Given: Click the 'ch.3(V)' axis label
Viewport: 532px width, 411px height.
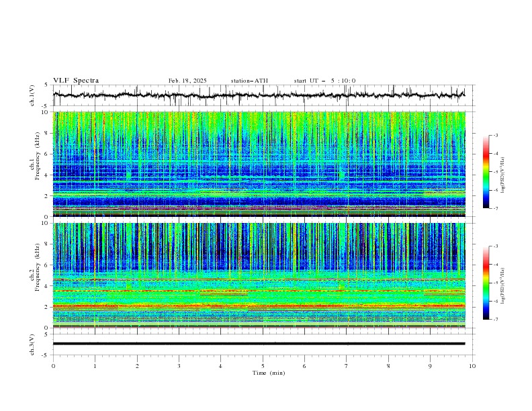Looking at the screenshot, I should (32, 345).
